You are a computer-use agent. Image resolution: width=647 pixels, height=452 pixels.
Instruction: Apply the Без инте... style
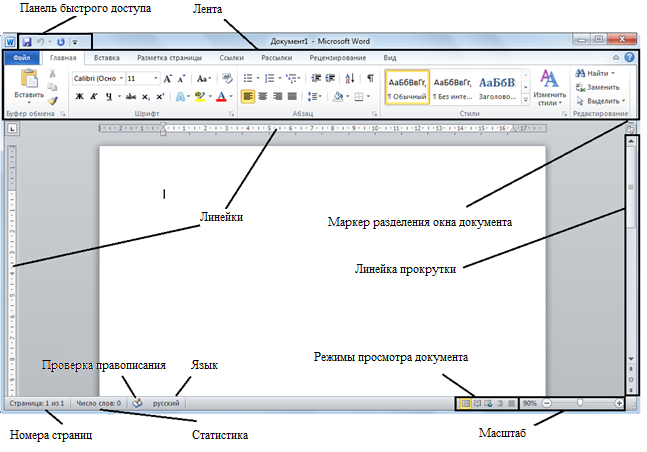452,87
